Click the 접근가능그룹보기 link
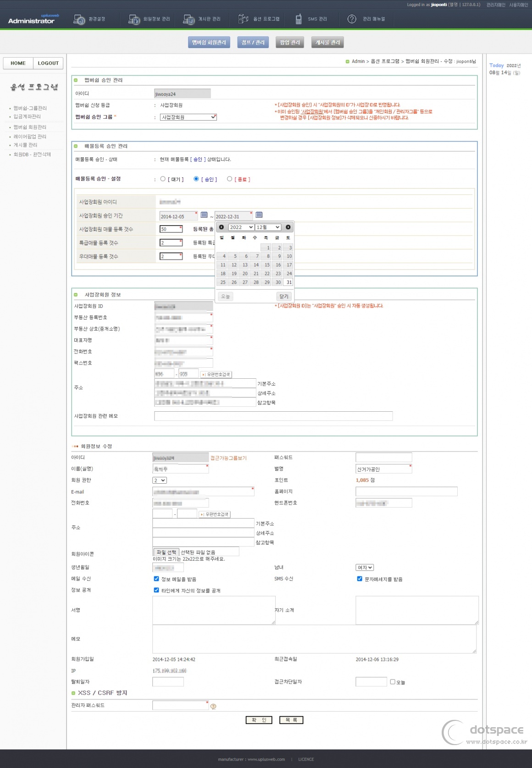 (x=228, y=458)
